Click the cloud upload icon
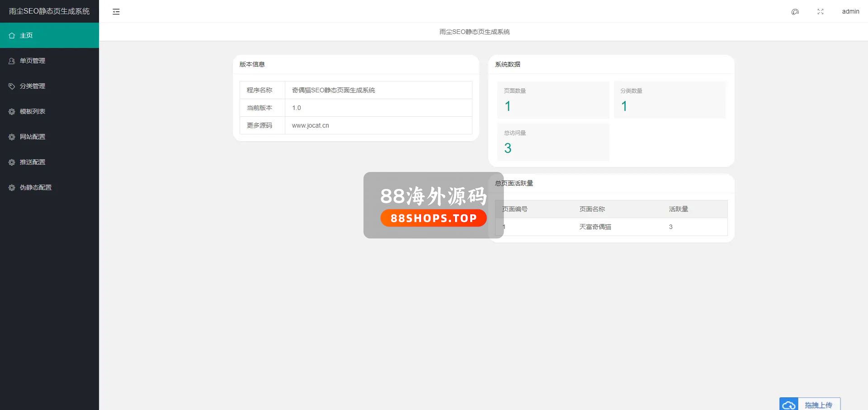Viewport: 868px width, 410px height. (789, 405)
